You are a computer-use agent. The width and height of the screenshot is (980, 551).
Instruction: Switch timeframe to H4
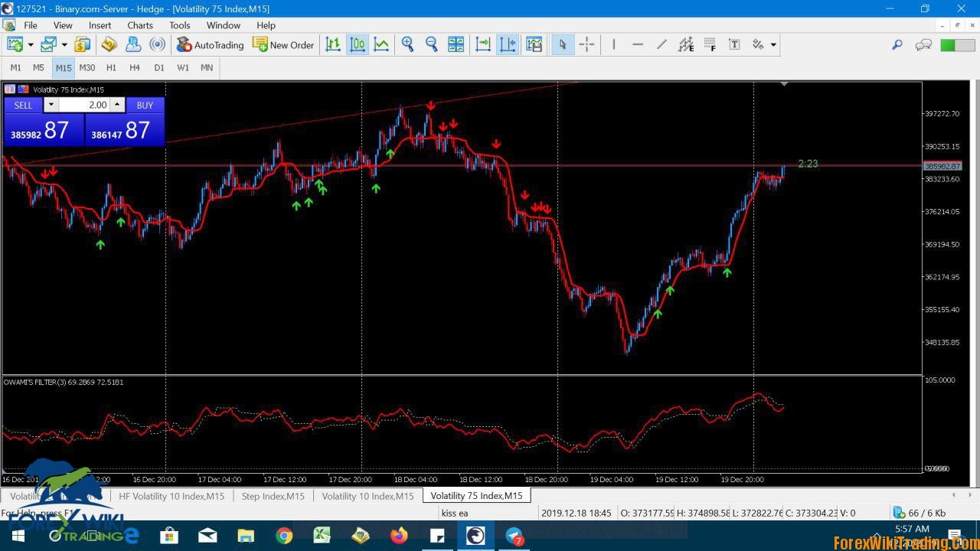[x=135, y=67]
